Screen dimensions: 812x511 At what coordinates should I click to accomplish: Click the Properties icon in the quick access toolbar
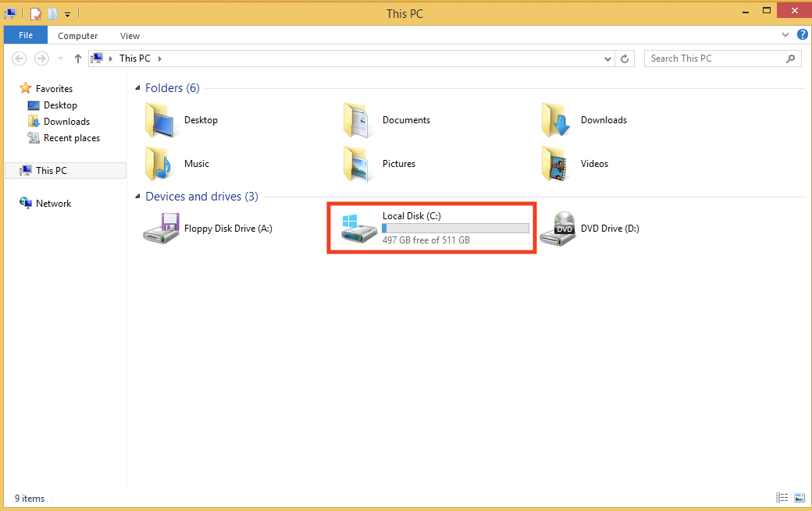[36, 13]
